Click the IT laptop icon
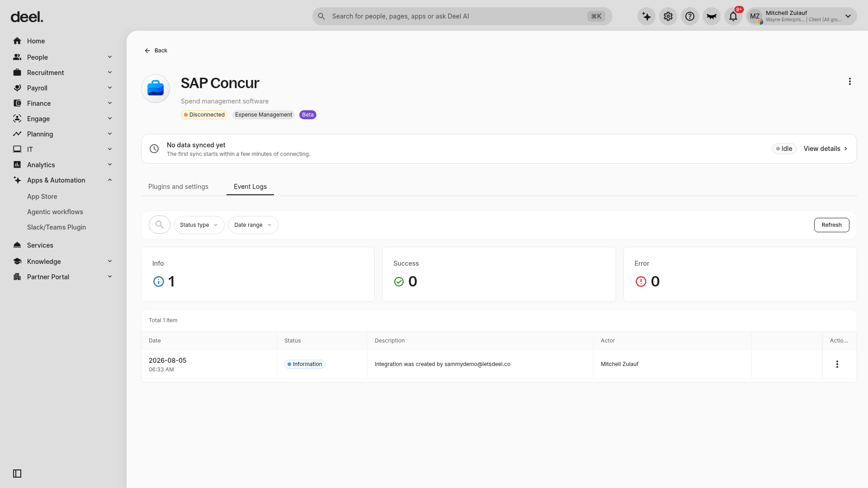 coord(17,150)
